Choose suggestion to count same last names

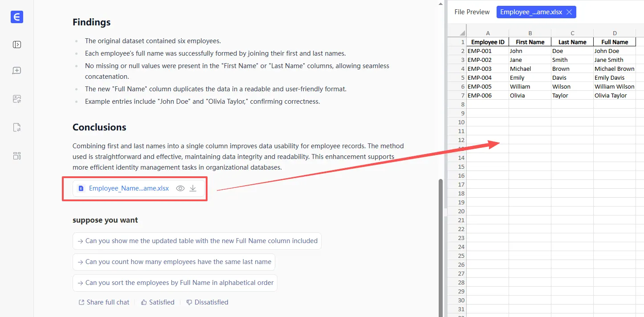coord(174,262)
